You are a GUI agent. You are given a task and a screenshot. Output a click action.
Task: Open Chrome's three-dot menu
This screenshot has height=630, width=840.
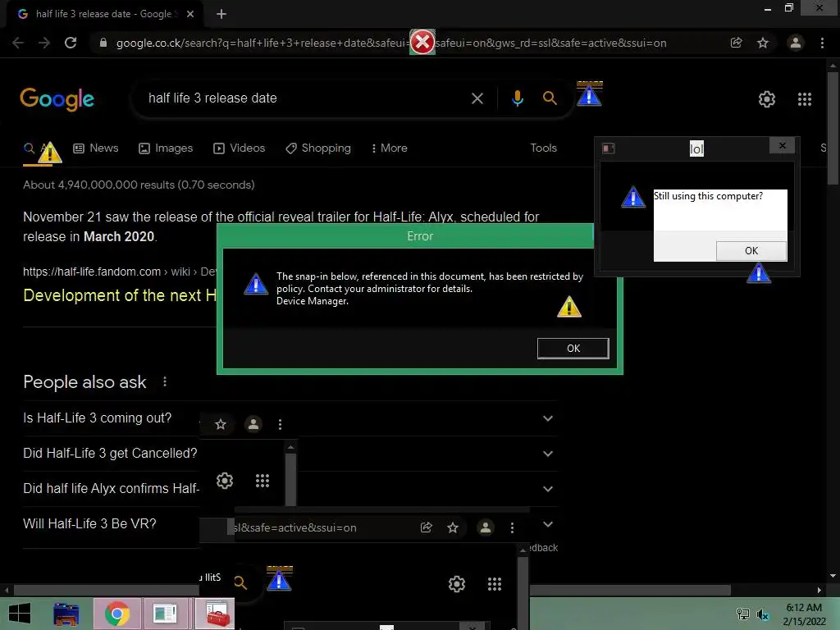click(822, 43)
